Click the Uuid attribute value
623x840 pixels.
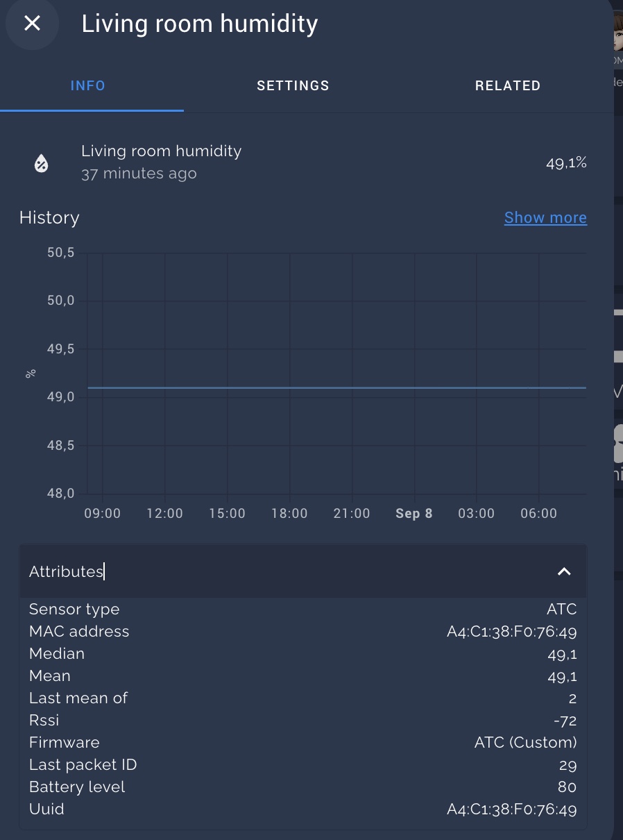click(x=511, y=809)
